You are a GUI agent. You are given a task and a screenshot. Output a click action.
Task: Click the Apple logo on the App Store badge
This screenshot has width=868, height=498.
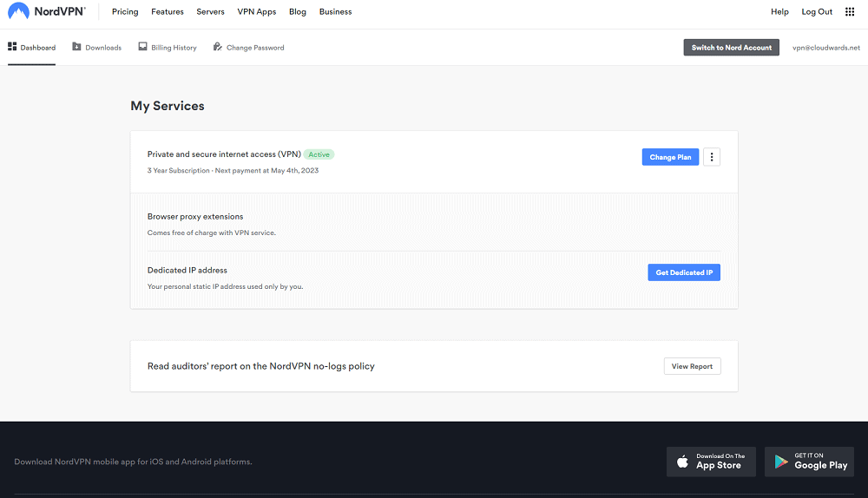[x=682, y=462]
